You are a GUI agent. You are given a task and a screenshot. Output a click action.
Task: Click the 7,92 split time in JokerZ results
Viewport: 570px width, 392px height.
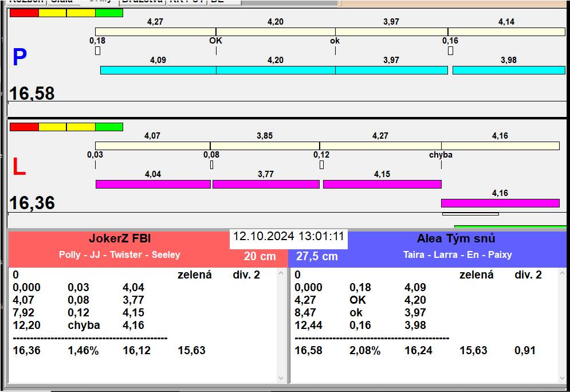point(23,312)
